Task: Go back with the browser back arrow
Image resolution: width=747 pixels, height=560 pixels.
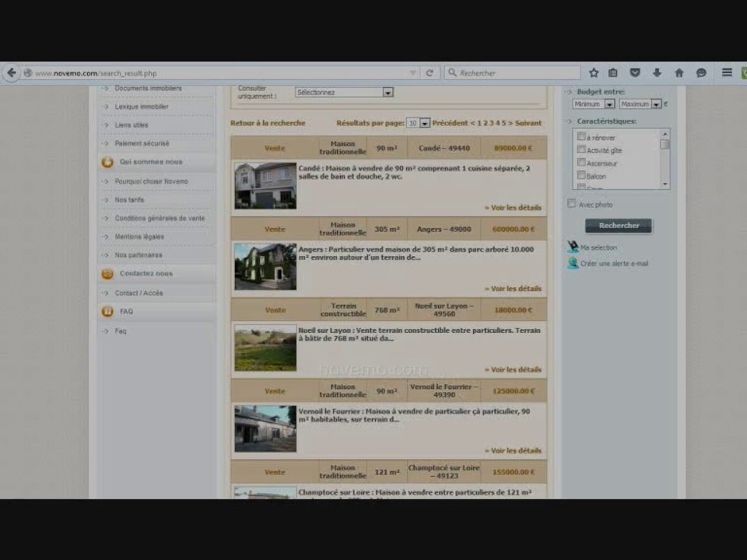Action: click(x=12, y=73)
